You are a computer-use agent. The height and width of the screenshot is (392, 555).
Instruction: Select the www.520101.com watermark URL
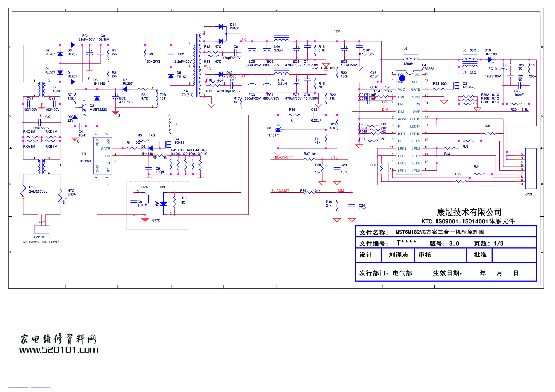59,350
